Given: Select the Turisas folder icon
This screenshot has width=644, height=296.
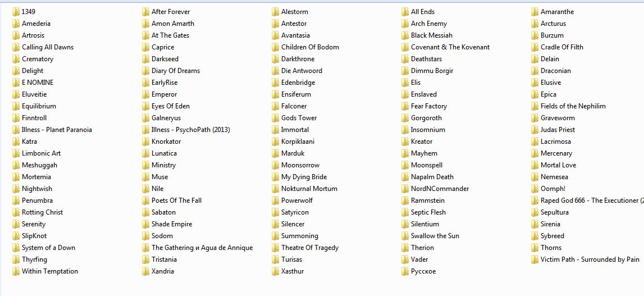Looking at the screenshot, I should tap(276, 259).
